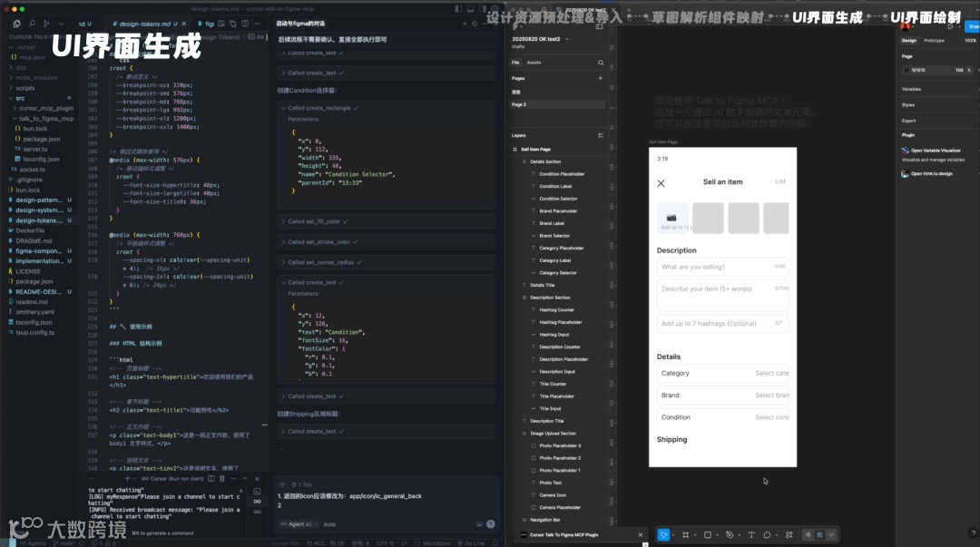Expand the Called set_fill_color entry

click(x=313, y=221)
